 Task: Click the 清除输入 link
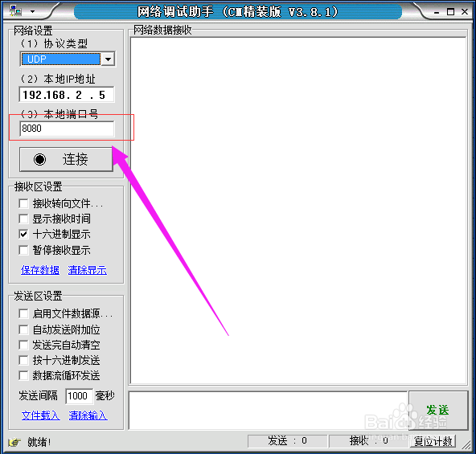tap(88, 415)
